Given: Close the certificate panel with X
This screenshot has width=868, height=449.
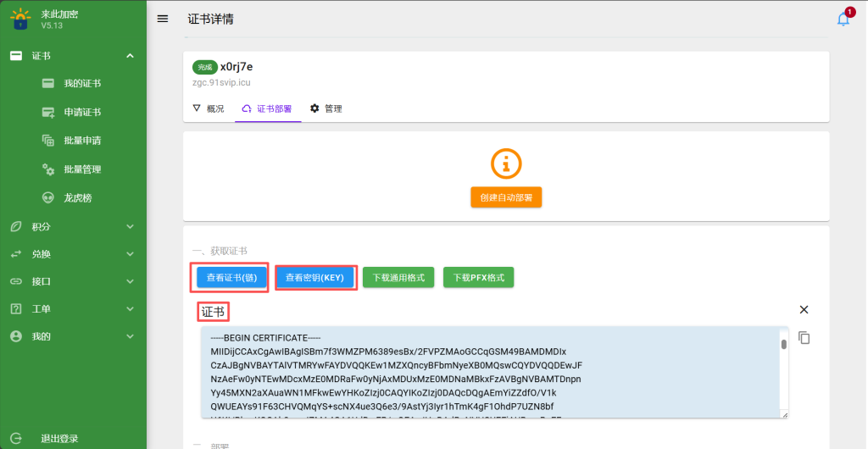Looking at the screenshot, I should [x=804, y=310].
